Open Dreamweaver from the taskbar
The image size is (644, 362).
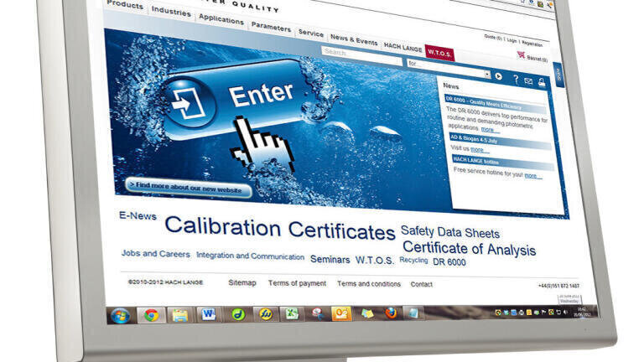(238, 314)
